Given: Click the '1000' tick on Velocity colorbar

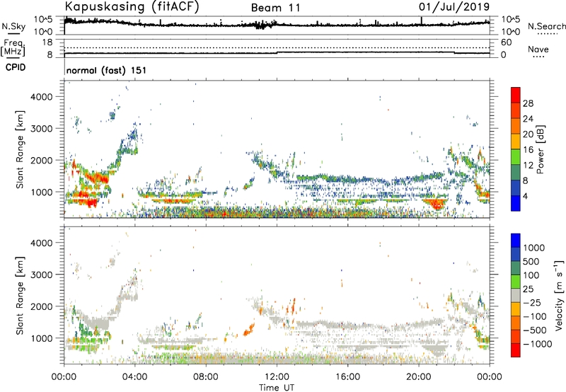Looking at the screenshot, I should click(534, 248).
